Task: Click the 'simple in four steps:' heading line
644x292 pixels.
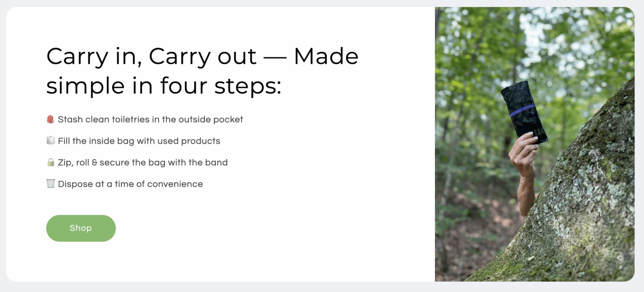Action: pos(164,86)
